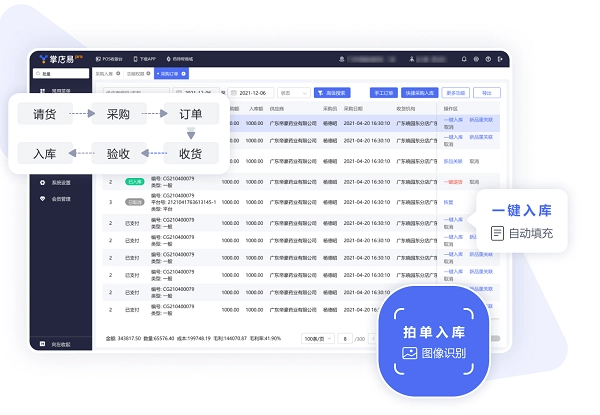Click the 高级搜索 filter button

pyautogui.click(x=330, y=92)
